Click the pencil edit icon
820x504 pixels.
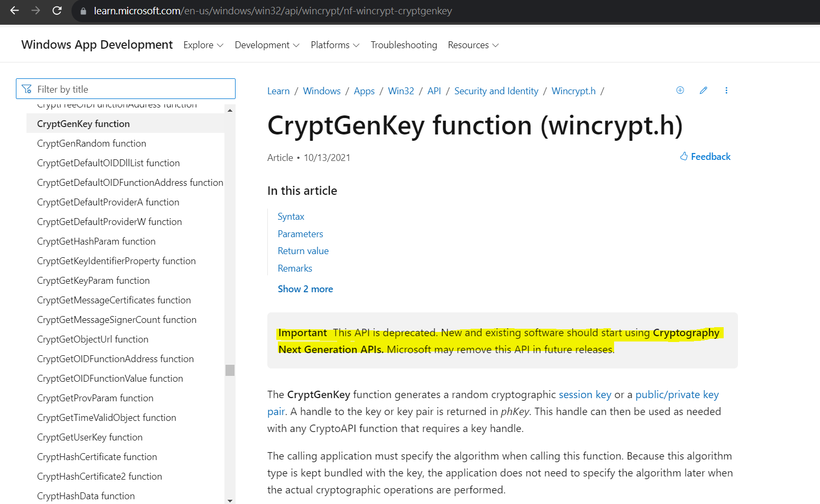coord(703,90)
